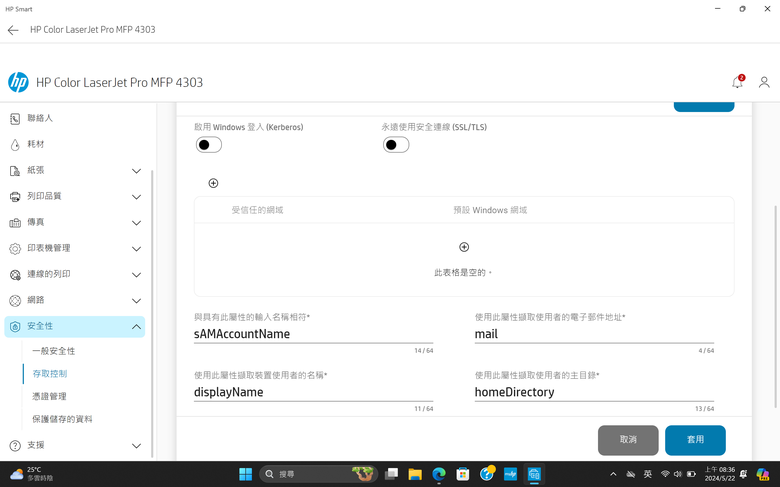
Task: Click the 取消 cancel button
Action: (x=628, y=440)
